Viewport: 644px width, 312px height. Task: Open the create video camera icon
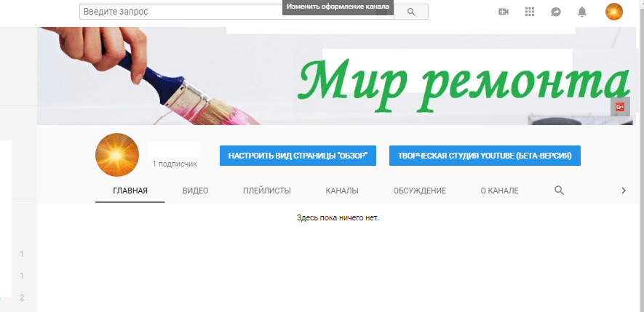coord(503,12)
